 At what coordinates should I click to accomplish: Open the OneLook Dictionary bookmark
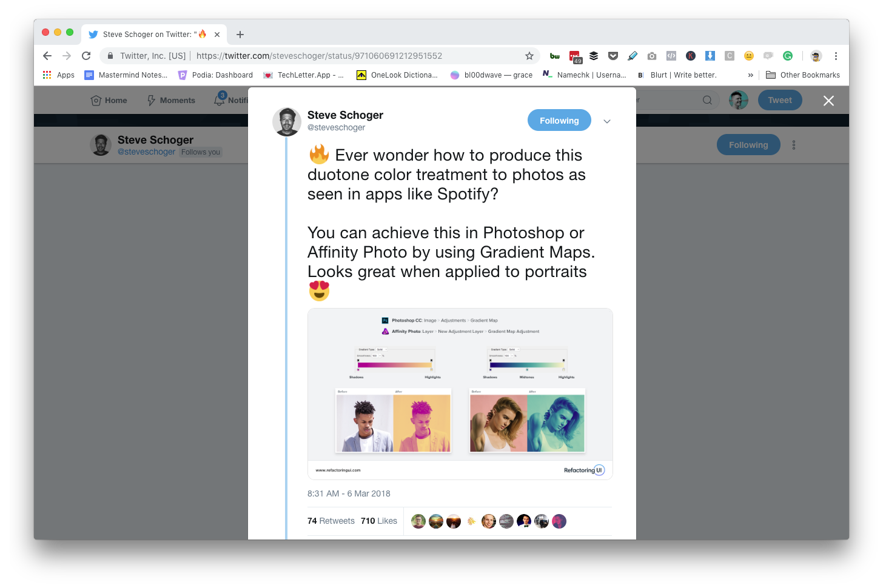pos(397,75)
